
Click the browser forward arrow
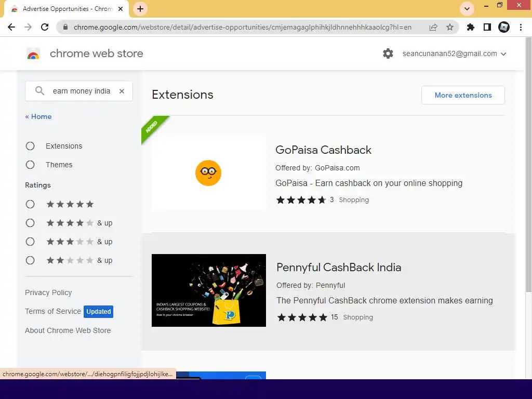point(28,27)
